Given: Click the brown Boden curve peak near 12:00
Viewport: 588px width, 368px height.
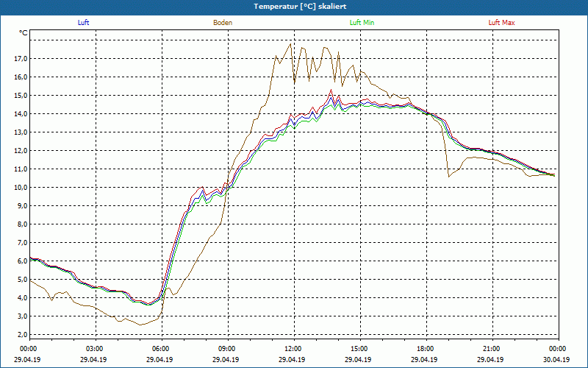Looking at the screenshot, I should [x=290, y=44].
